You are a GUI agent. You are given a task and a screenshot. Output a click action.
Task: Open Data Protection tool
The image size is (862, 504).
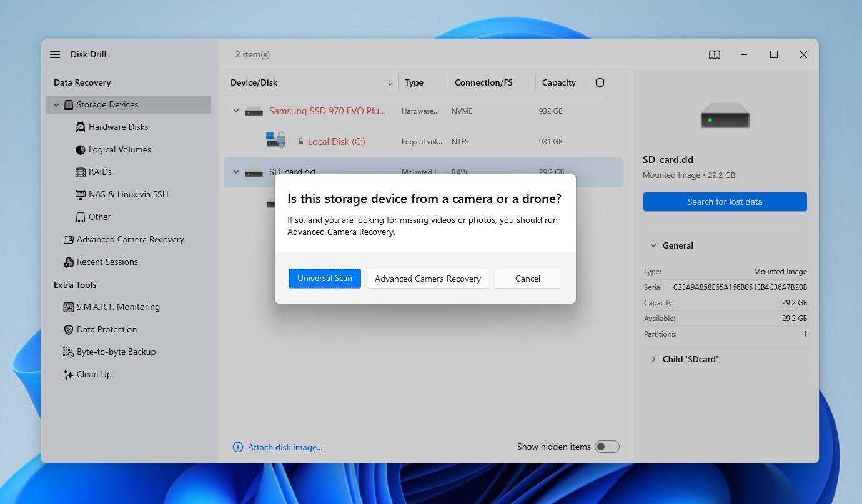click(x=107, y=330)
